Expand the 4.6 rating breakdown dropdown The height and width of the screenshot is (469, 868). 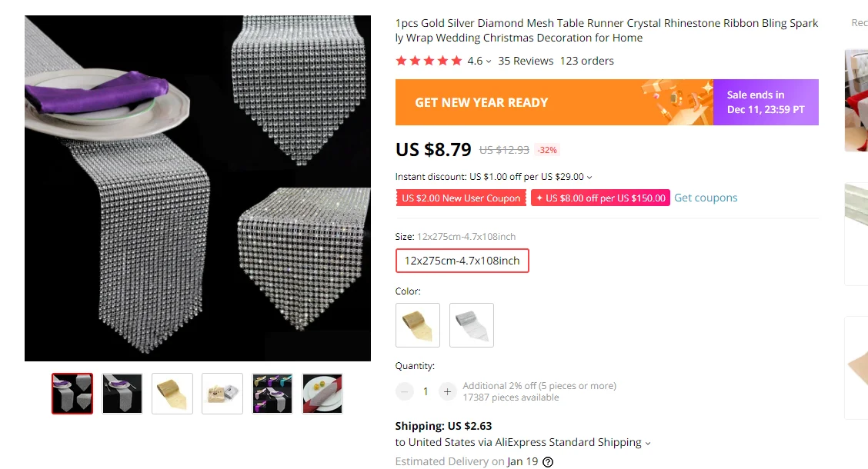pyautogui.click(x=489, y=62)
